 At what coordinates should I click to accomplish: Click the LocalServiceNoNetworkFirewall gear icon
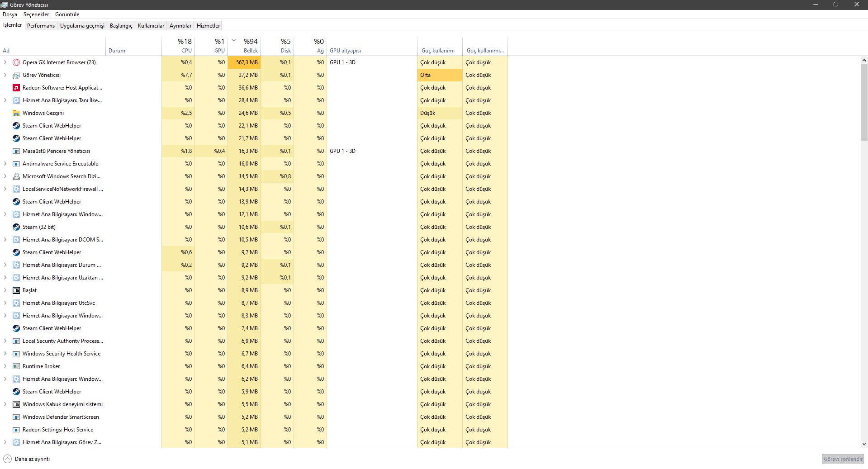[x=16, y=189]
